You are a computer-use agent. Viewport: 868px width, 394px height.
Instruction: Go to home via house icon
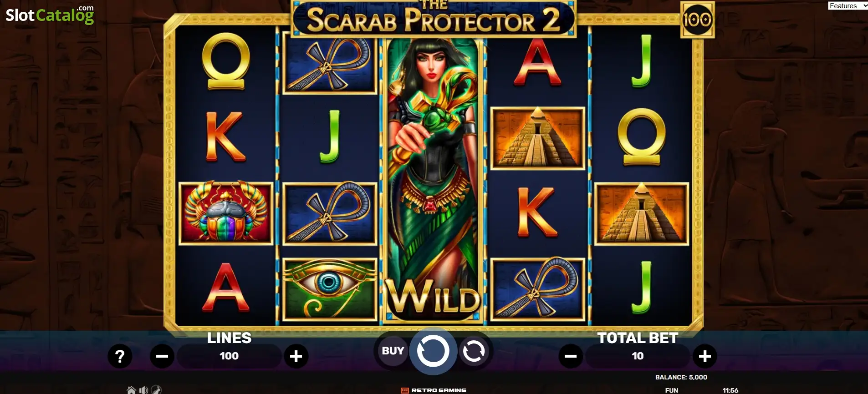coord(131,390)
